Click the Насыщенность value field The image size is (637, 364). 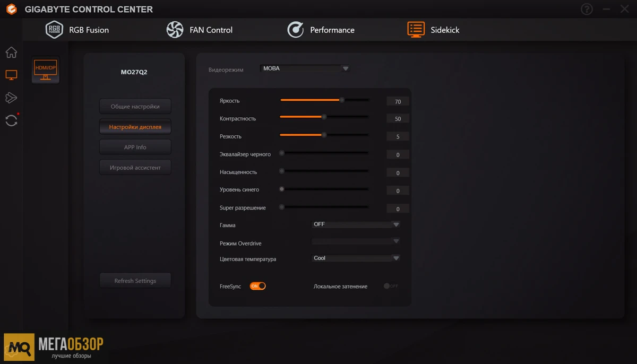point(398,173)
